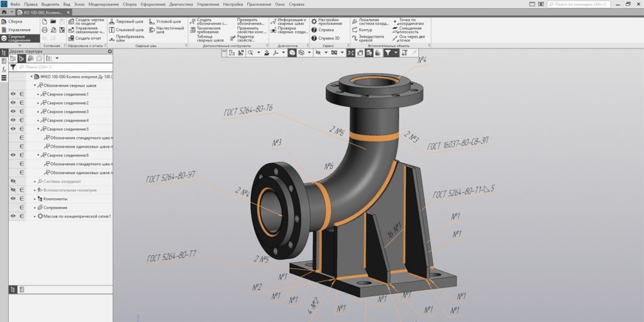Click the filter funnel in tree panel
The width and height of the screenshot is (644, 322).
[x=13, y=67]
